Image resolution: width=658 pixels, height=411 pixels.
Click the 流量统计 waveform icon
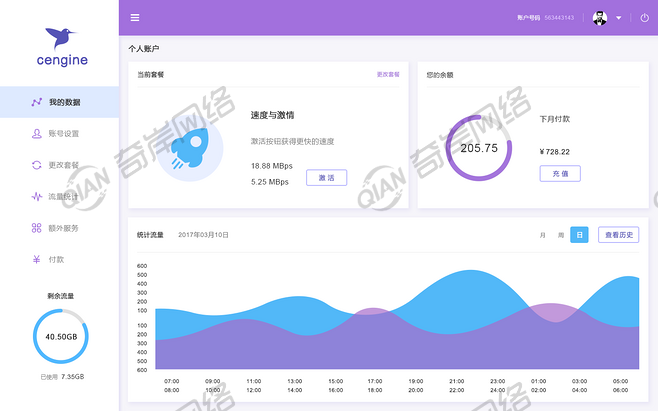[x=37, y=196]
